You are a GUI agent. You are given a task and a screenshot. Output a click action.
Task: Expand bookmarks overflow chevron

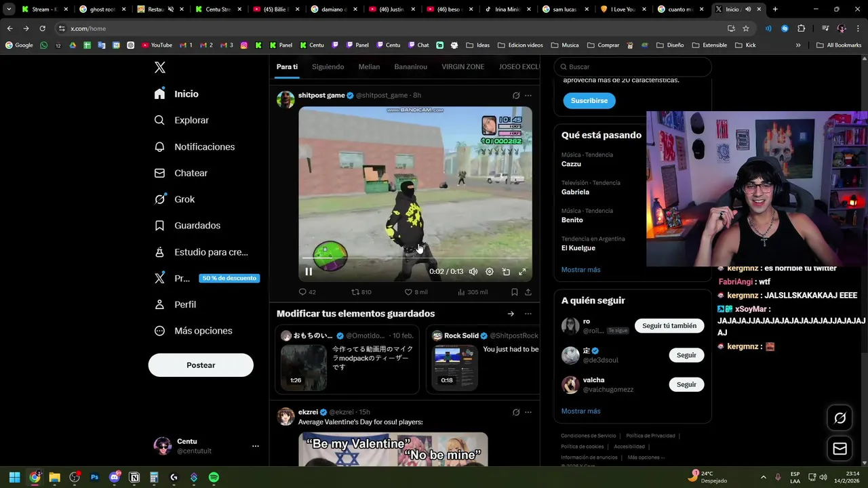click(x=798, y=45)
